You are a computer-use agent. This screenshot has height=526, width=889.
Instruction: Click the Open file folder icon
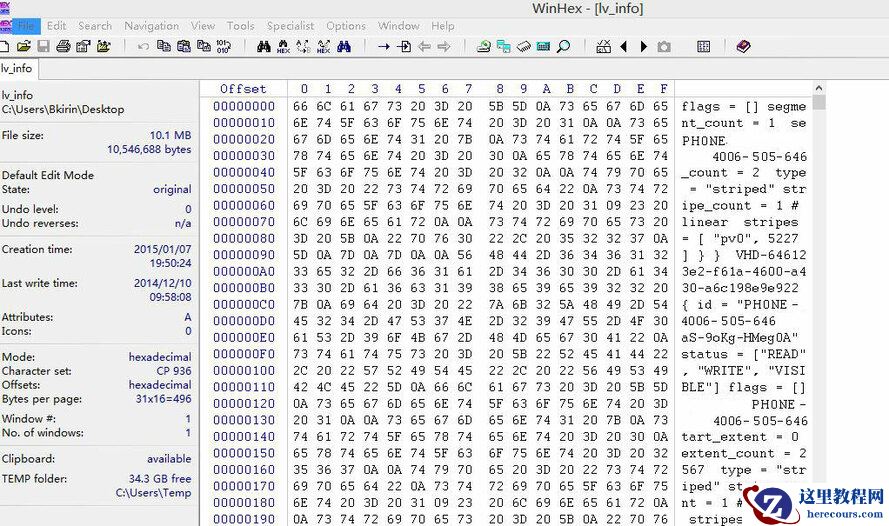coord(24,46)
